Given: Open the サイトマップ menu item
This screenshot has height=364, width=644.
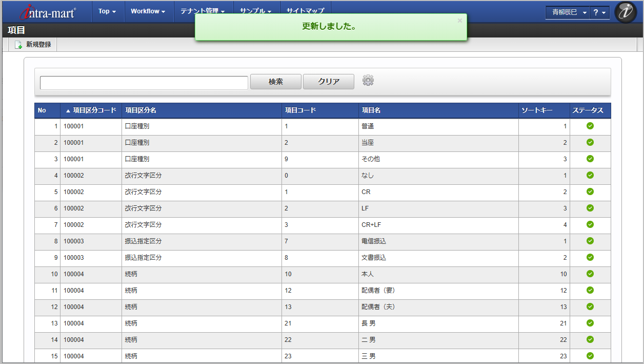Looking at the screenshot, I should [306, 11].
